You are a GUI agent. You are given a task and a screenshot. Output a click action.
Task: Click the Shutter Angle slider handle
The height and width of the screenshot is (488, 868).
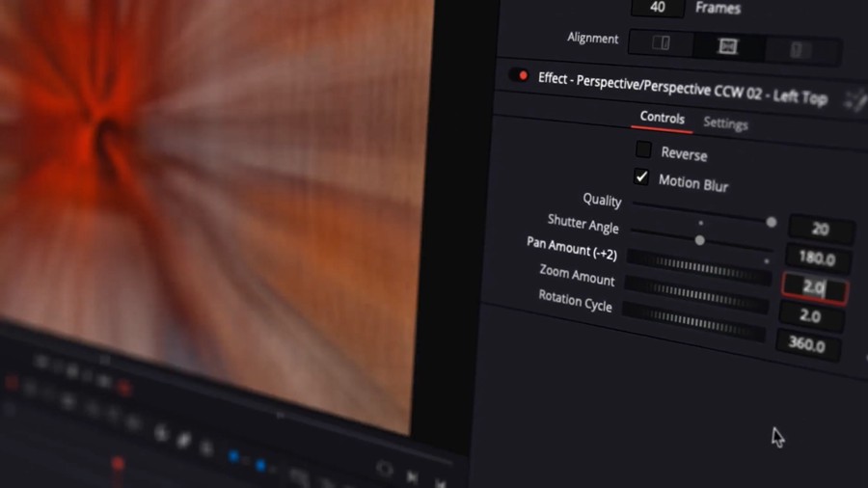tap(700, 240)
